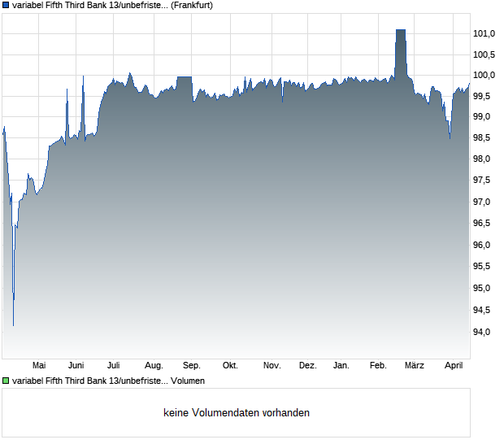Click the Sep. label on the x-axis
The height and width of the screenshot is (444, 504).
tap(192, 366)
